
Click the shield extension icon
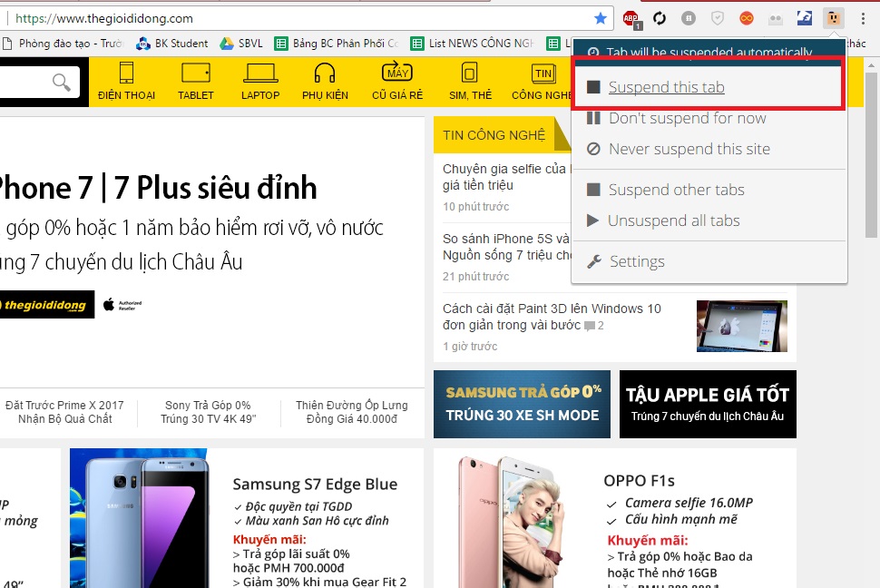tap(718, 18)
